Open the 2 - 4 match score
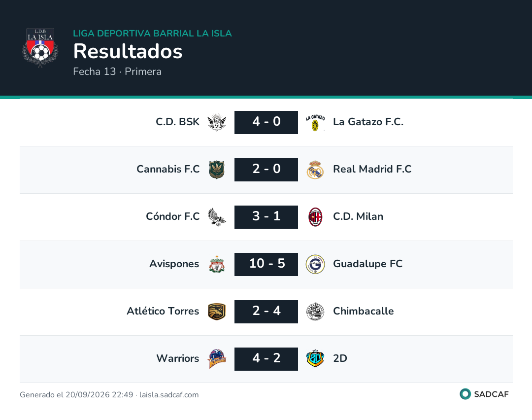532x420 pixels. [x=266, y=312]
